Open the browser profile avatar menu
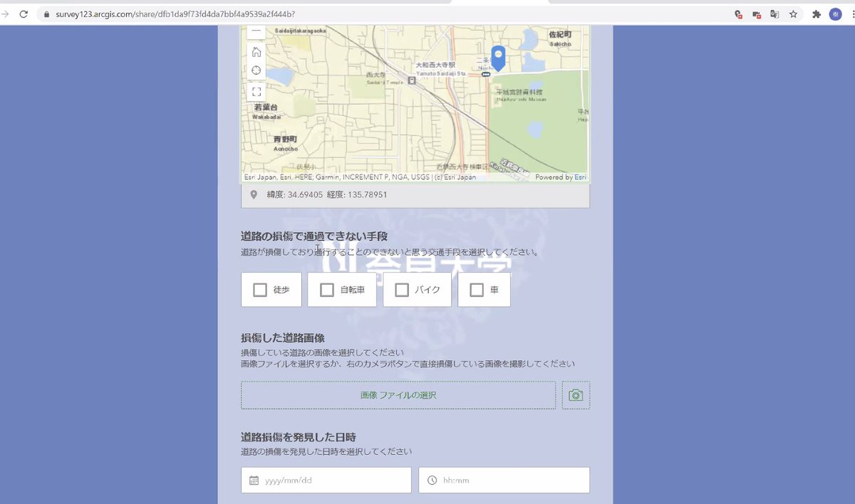The width and height of the screenshot is (855, 504). [x=836, y=14]
